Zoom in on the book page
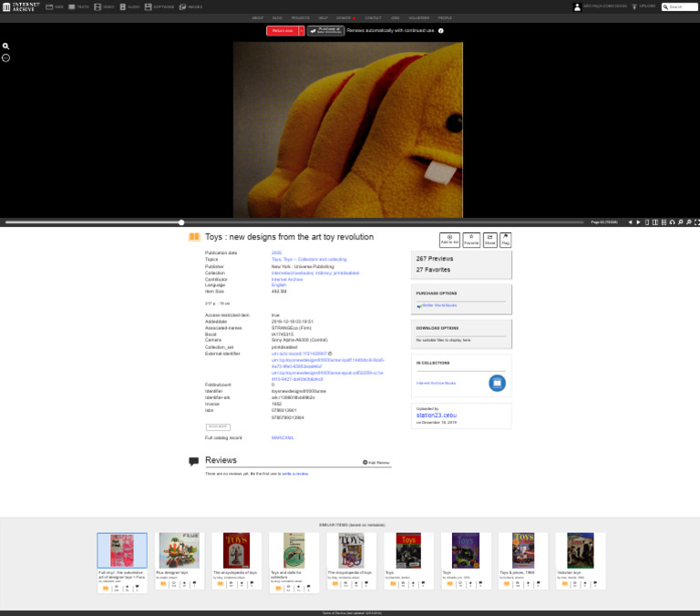Screen dimensions: 700x616 pyautogui.click(x=689, y=222)
